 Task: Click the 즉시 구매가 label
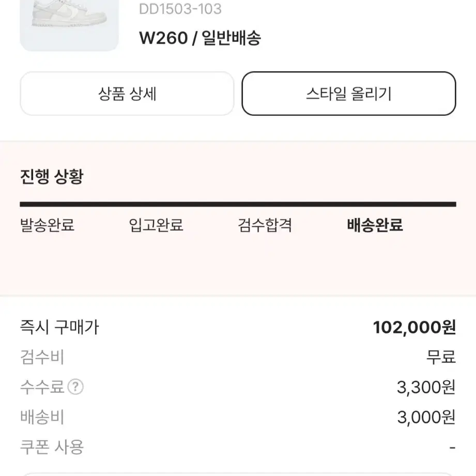[x=59, y=327]
